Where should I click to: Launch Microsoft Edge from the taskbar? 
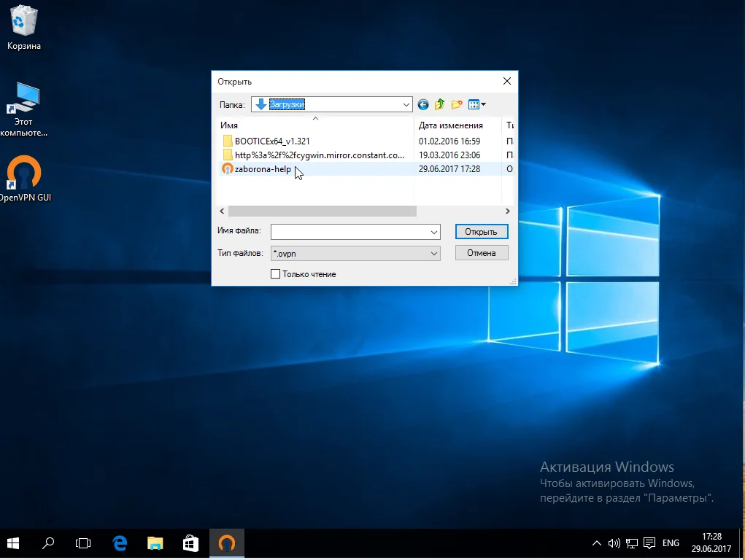(120, 543)
